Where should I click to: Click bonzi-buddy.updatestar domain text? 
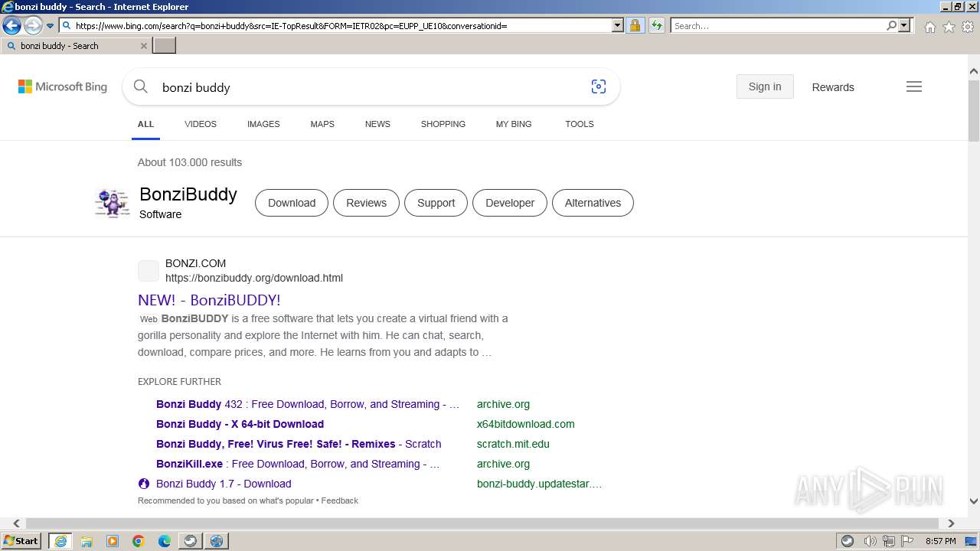[x=539, y=484]
